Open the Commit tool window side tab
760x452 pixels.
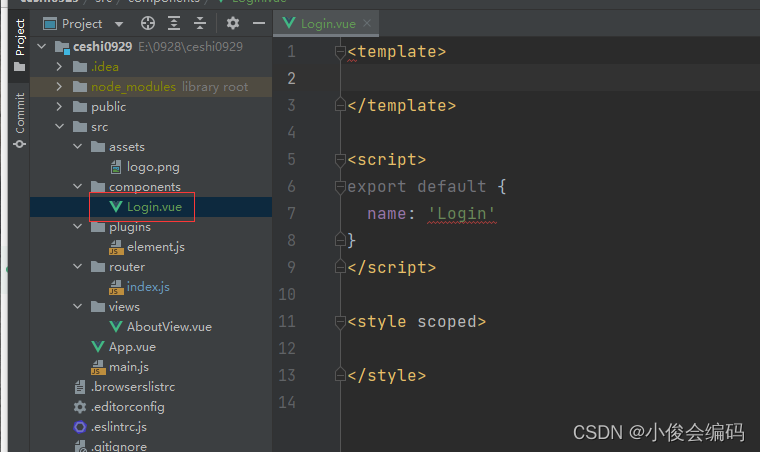pos(19,120)
